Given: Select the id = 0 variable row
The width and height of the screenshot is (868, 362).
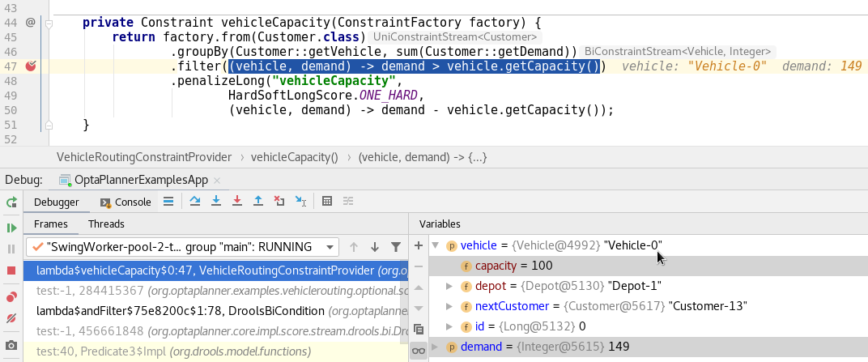Looking at the screenshot, I should 649,326.
